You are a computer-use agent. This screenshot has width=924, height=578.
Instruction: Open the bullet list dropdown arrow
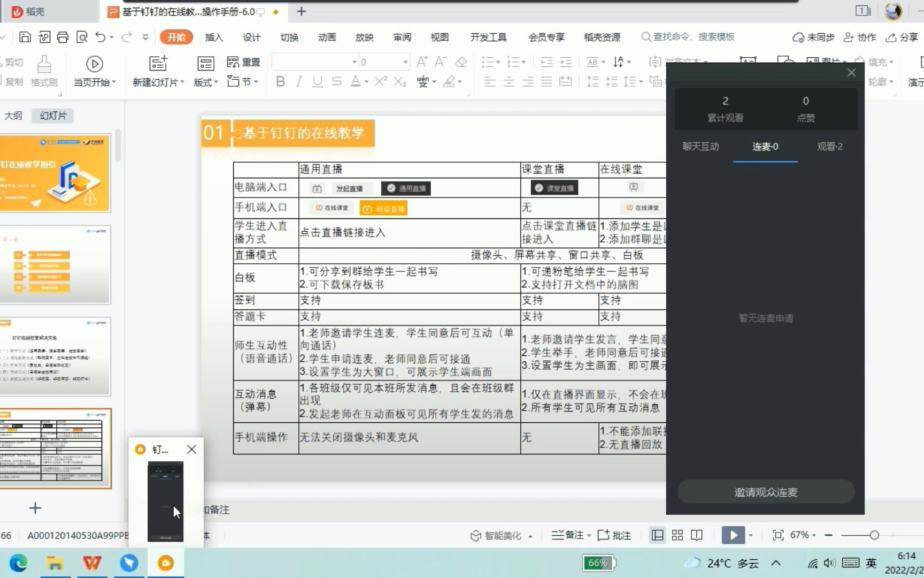click(498, 62)
